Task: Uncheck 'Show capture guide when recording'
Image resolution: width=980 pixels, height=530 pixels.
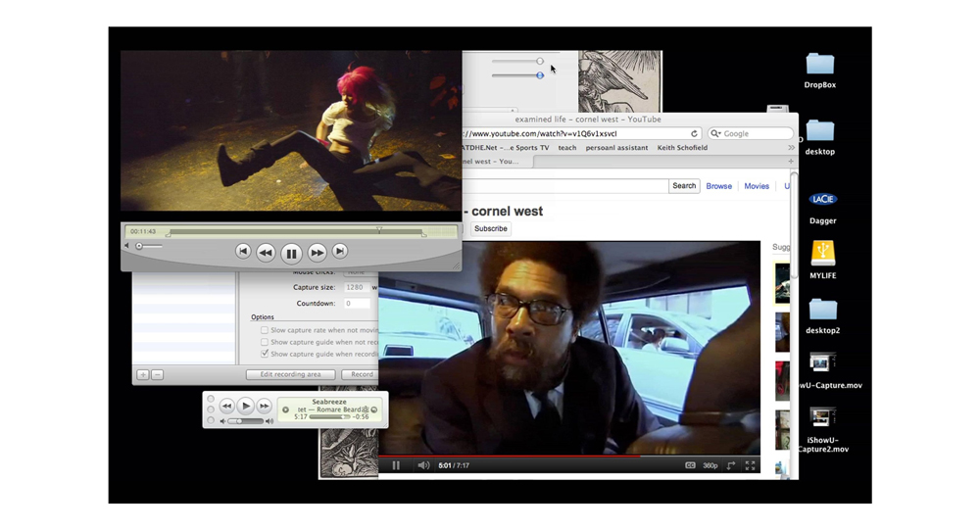Action: [x=265, y=354]
